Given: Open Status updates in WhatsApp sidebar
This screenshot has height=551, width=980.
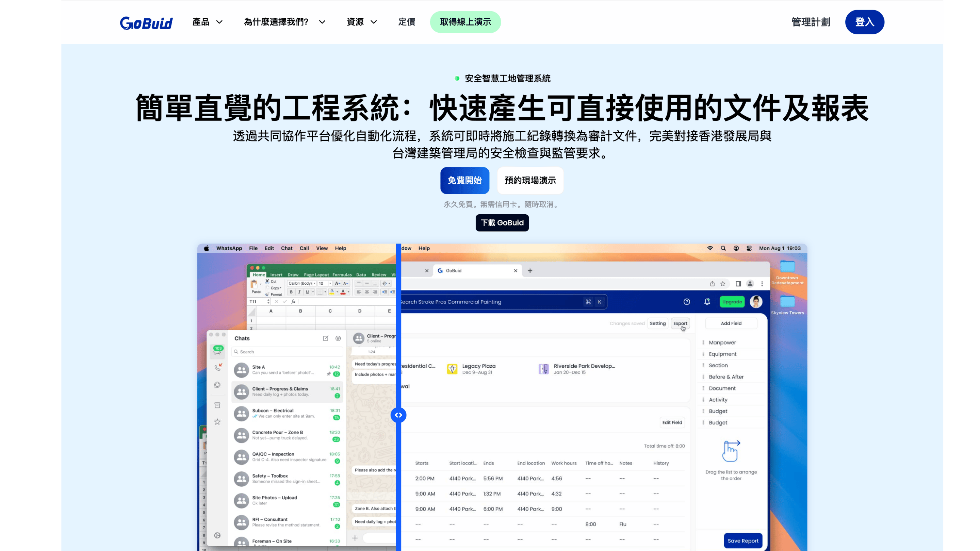Looking at the screenshot, I should 218,384.
